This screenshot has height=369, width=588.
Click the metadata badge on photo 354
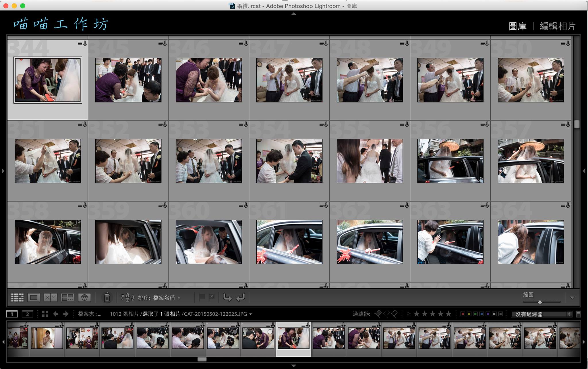(324, 125)
